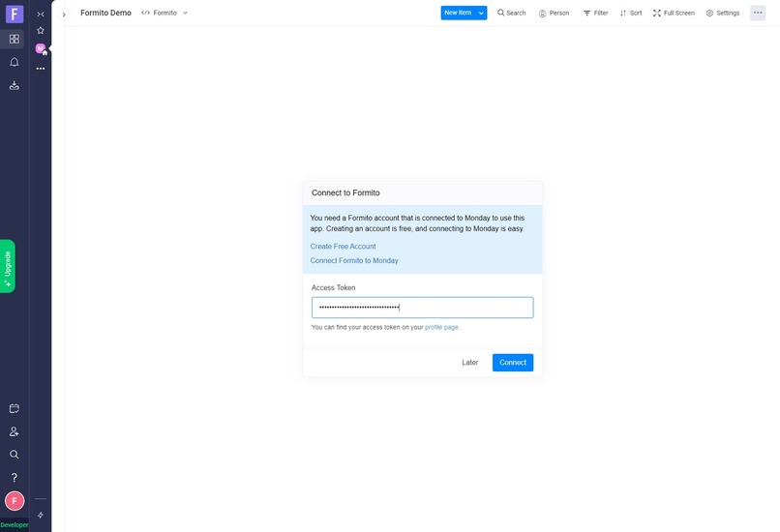Open the help question mark icon
Screen dimensions: 780x532
(x=15, y=478)
